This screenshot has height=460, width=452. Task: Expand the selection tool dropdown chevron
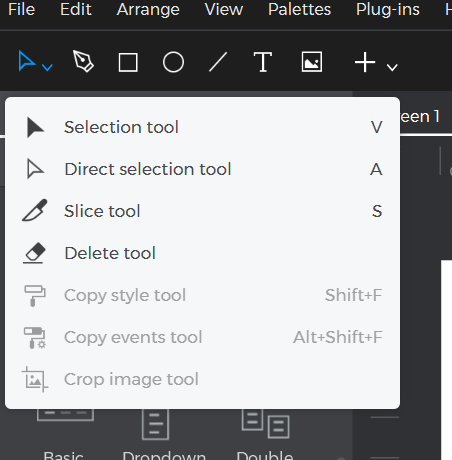tap(47, 67)
